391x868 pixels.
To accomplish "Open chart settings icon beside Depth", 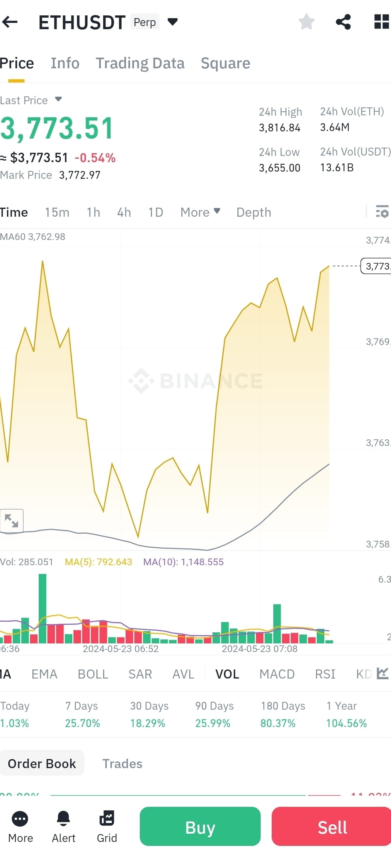I will pyautogui.click(x=382, y=212).
